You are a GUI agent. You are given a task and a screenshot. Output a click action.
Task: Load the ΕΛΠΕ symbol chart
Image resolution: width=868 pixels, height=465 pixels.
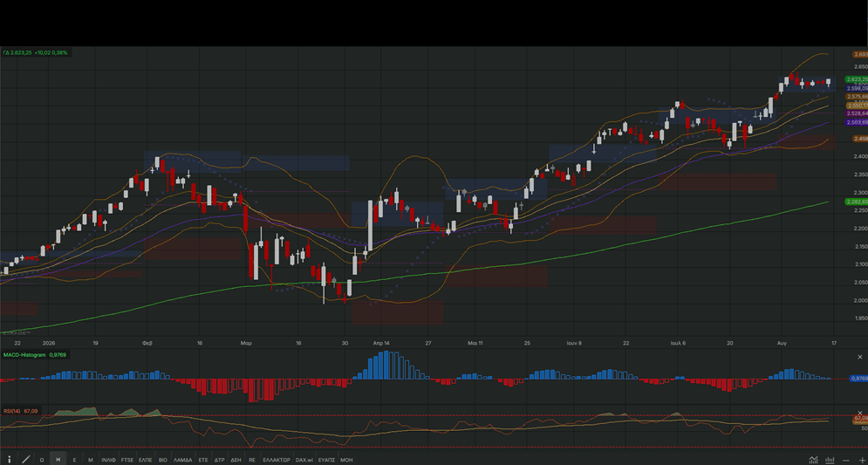(146, 460)
